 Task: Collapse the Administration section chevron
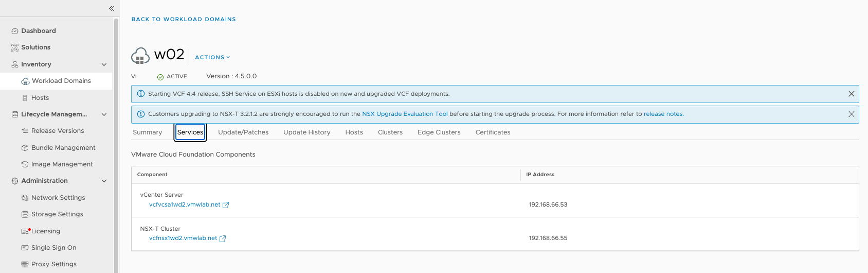[104, 181]
